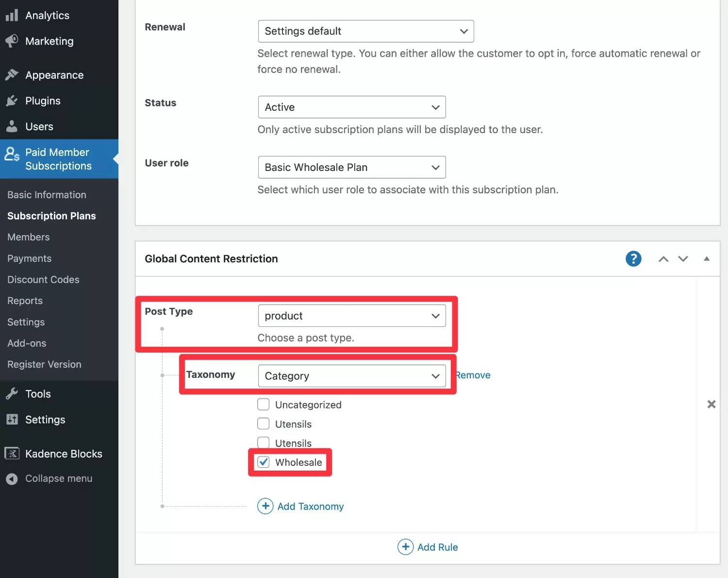Open the Status dropdown showing Active
The width and height of the screenshot is (728, 578).
pos(352,107)
